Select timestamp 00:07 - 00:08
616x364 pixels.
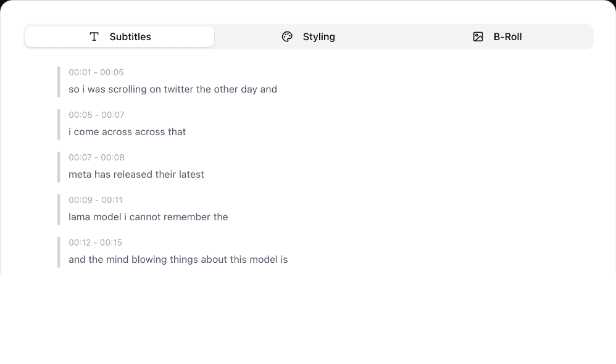(x=96, y=157)
